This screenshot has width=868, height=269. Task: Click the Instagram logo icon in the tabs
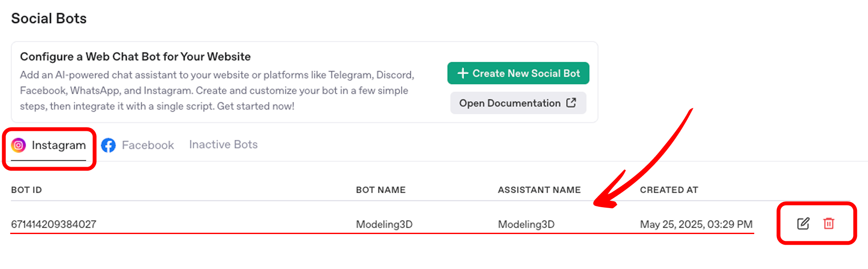(18, 145)
